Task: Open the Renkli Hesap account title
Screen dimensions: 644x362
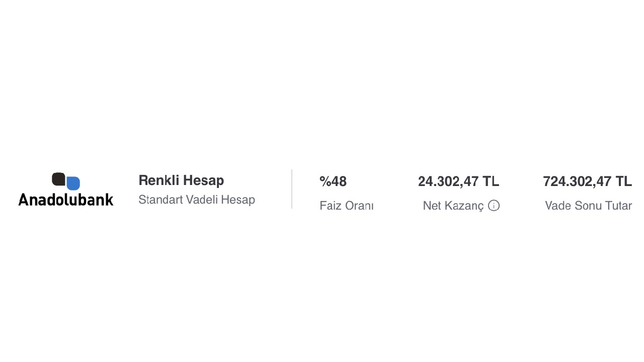Action: tap(181, 180)
